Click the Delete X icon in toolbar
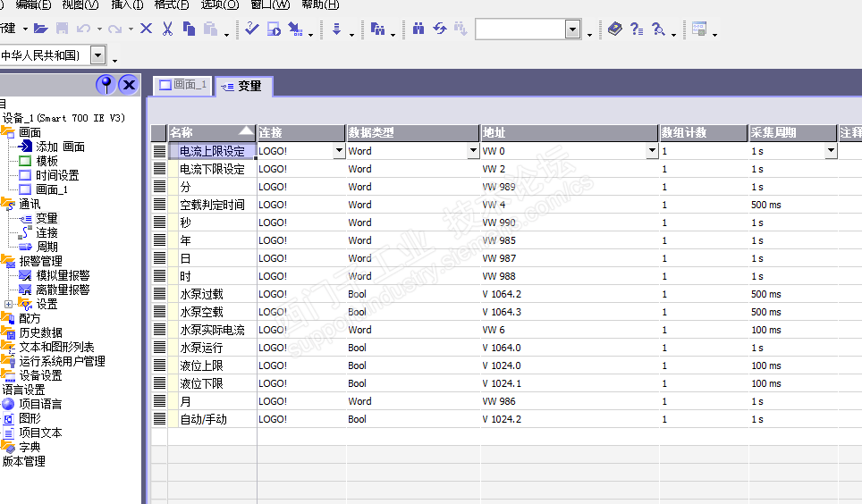This screenshot has width=862, height=504. pyautogui.click(x=147, y=29)
